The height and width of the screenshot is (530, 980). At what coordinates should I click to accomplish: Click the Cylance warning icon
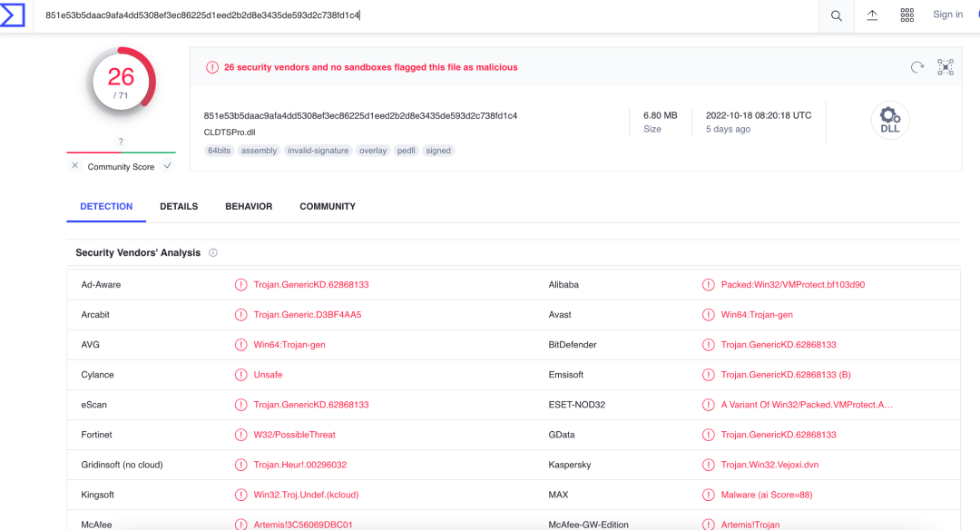[240, 375]
